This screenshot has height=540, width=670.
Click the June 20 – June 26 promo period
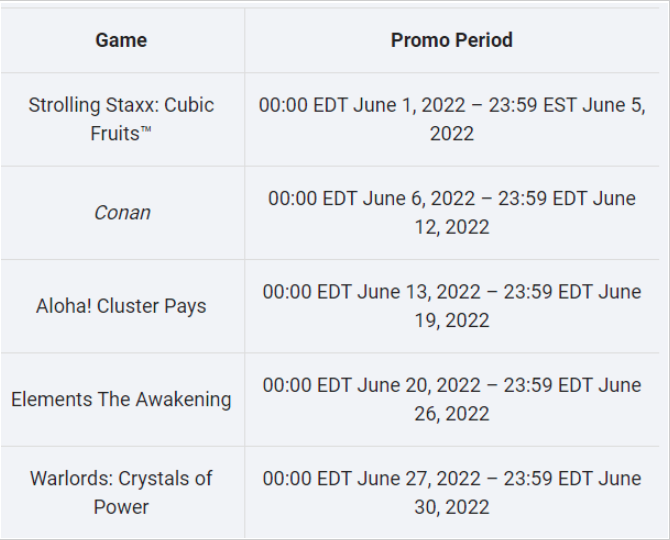(452, 399)
